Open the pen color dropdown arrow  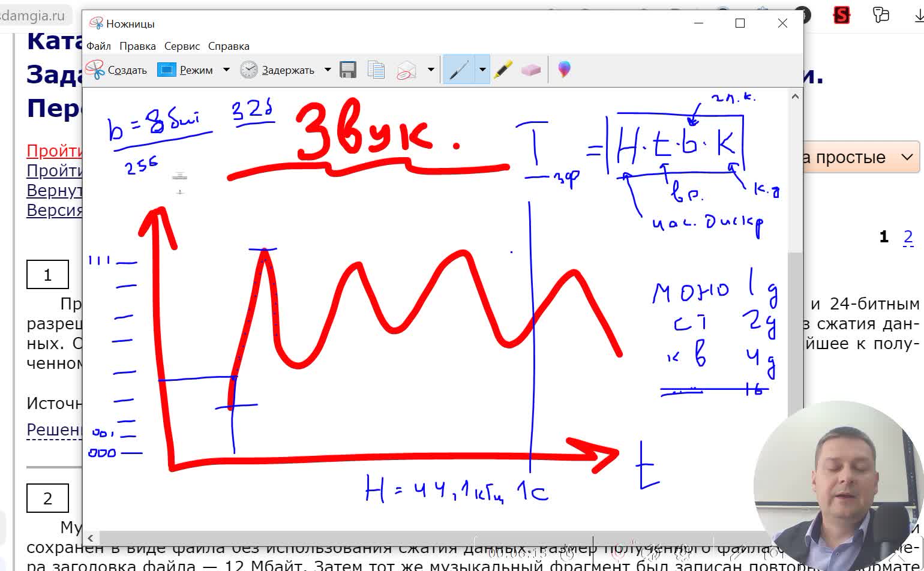482,70
